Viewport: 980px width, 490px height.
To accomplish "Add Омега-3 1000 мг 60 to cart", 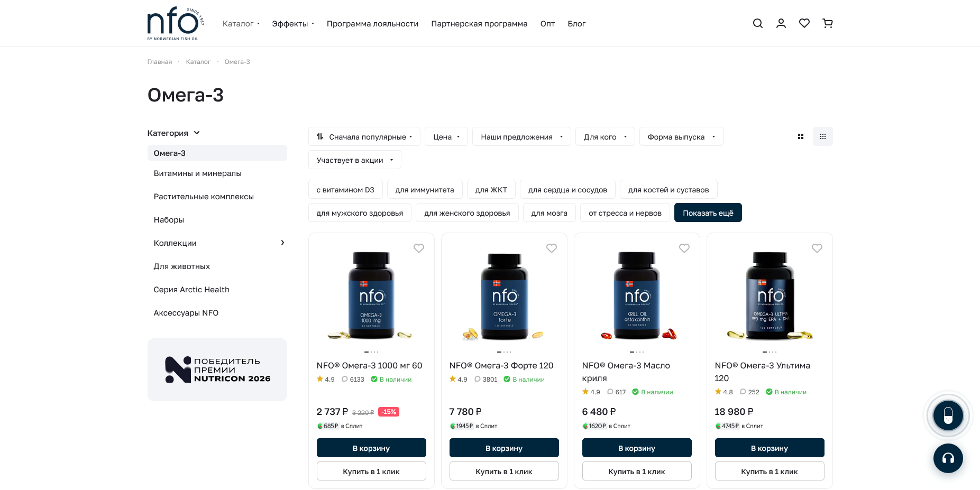I will point(371,448).
